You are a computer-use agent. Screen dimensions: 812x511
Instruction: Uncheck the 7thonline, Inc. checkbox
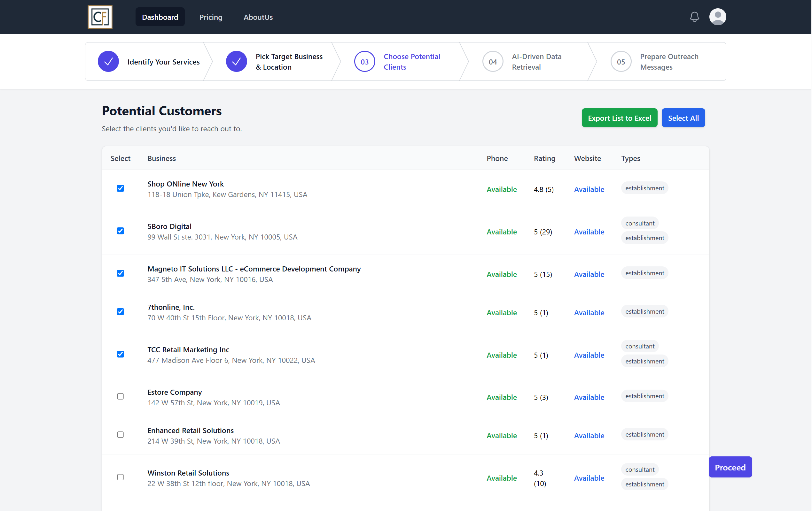pos(121,312)
